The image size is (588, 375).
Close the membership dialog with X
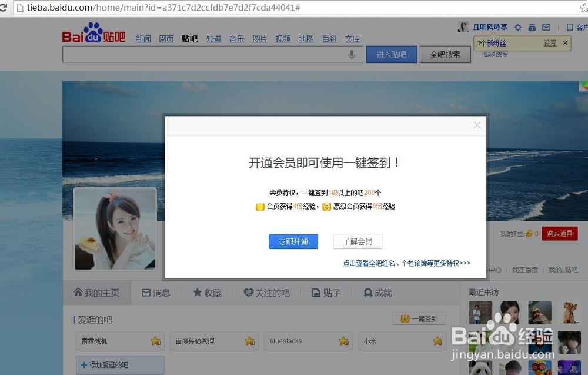477,125
